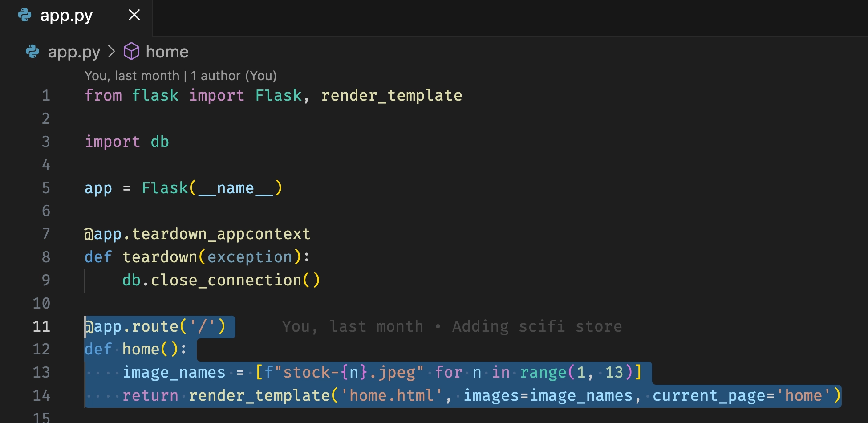868x423 pixels.
Task: Click the 'You, last month | 1 author' blame annotation
Action: pyautogui.click(x=180, y=75)
